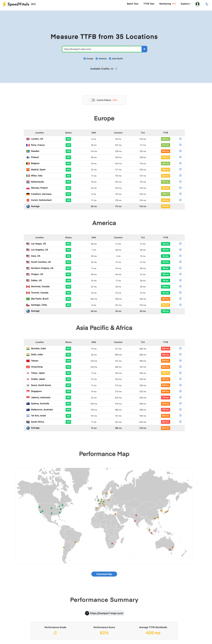Expand the Mumbai, India row details

click(x=180, y=349)
